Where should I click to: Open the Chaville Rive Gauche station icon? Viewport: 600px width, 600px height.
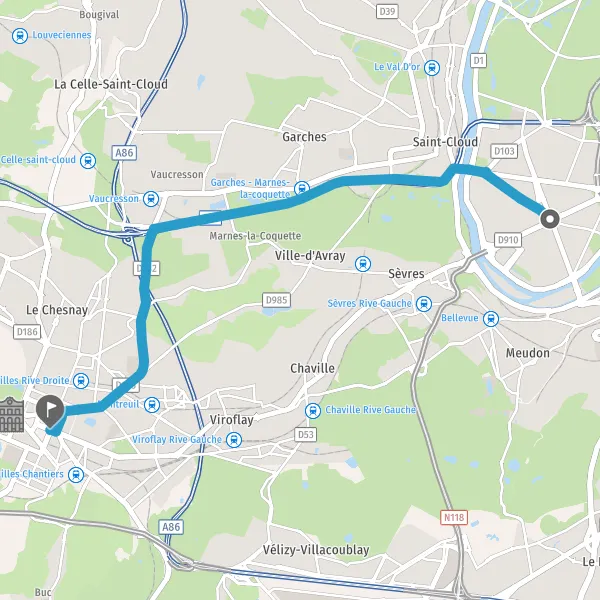point(313,411)
